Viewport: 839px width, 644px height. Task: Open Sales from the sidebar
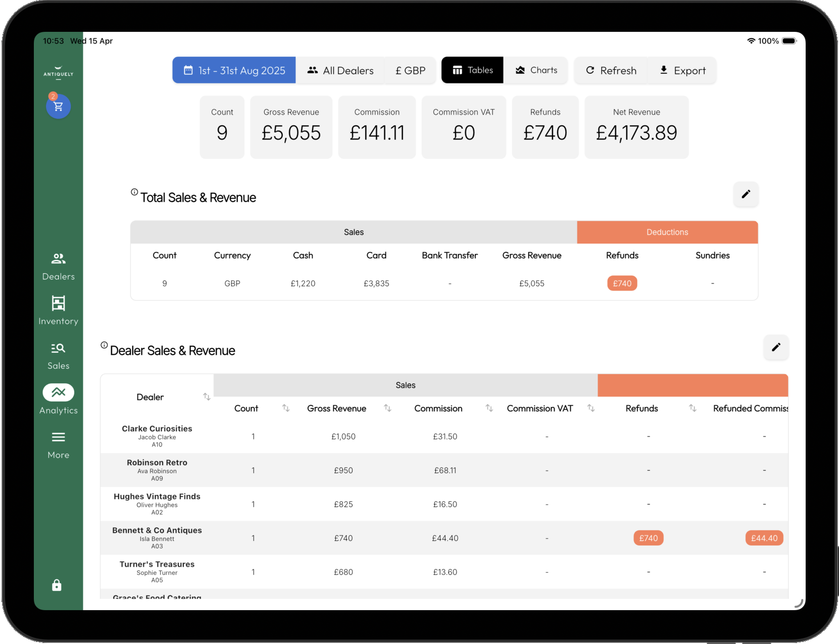pyautogui.click(x=58, y=356)
